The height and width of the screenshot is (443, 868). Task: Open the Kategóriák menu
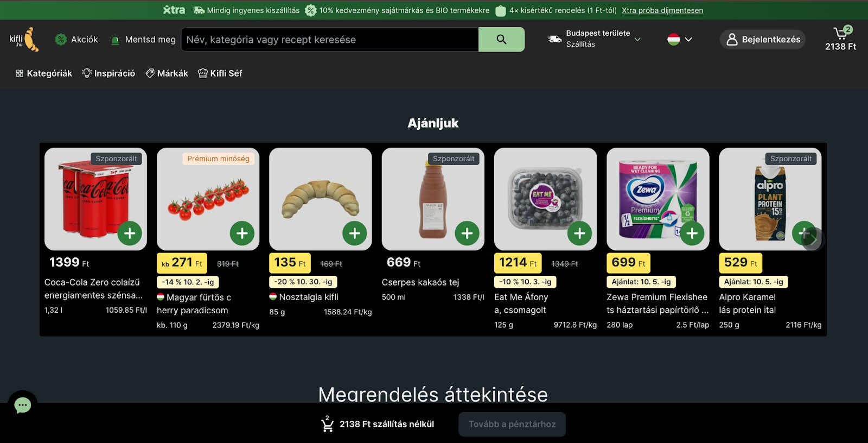click(44, 73)
